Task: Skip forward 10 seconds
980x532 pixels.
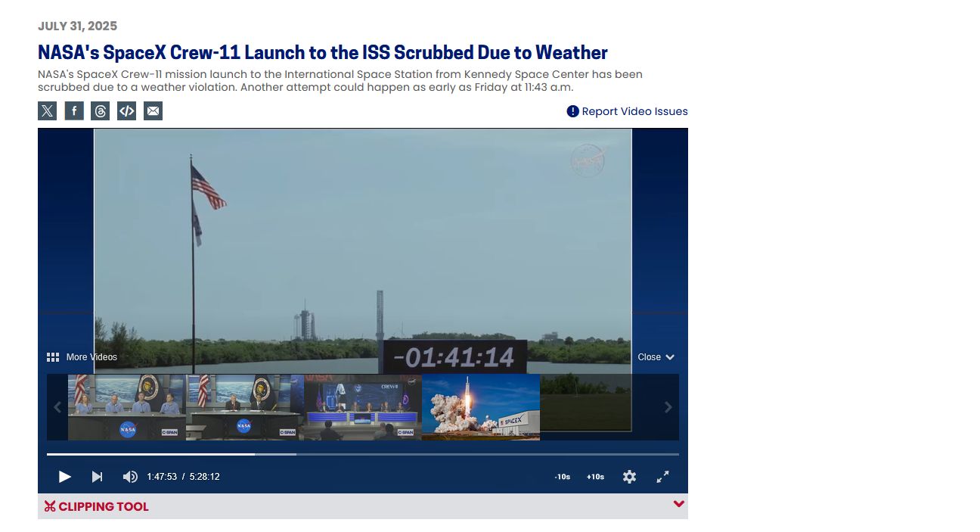Action: tap(595, 477)
